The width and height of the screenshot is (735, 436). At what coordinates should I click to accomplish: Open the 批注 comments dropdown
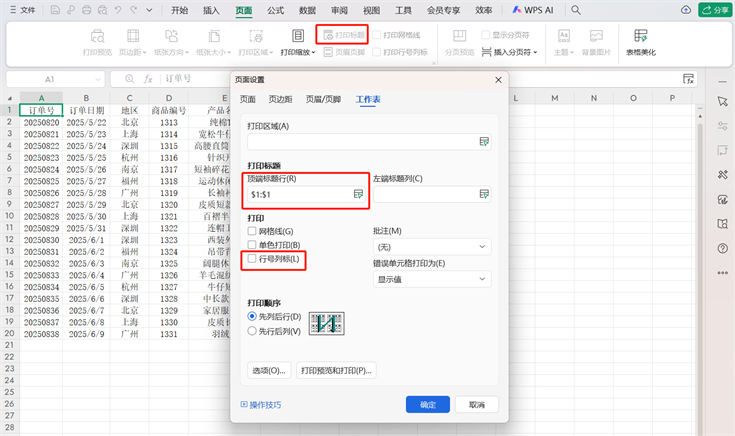432,245
